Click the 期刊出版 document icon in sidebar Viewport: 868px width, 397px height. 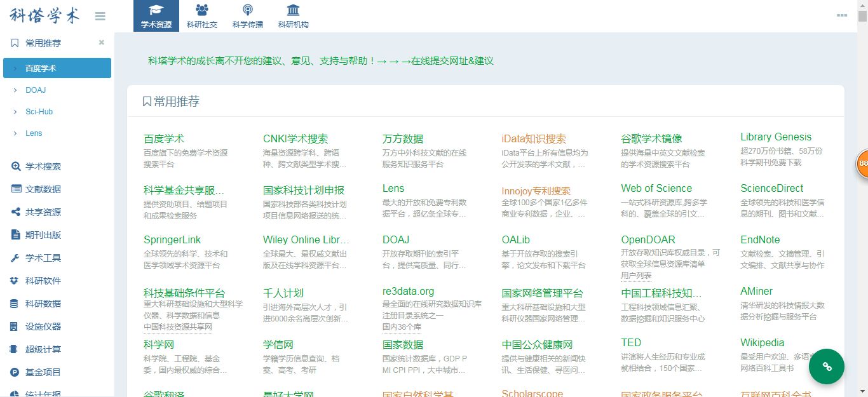15,235
